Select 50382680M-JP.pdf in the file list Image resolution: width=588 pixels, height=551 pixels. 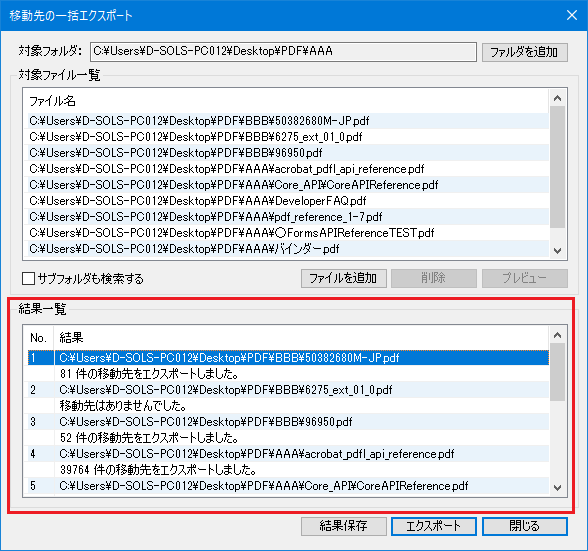(288, 121)
